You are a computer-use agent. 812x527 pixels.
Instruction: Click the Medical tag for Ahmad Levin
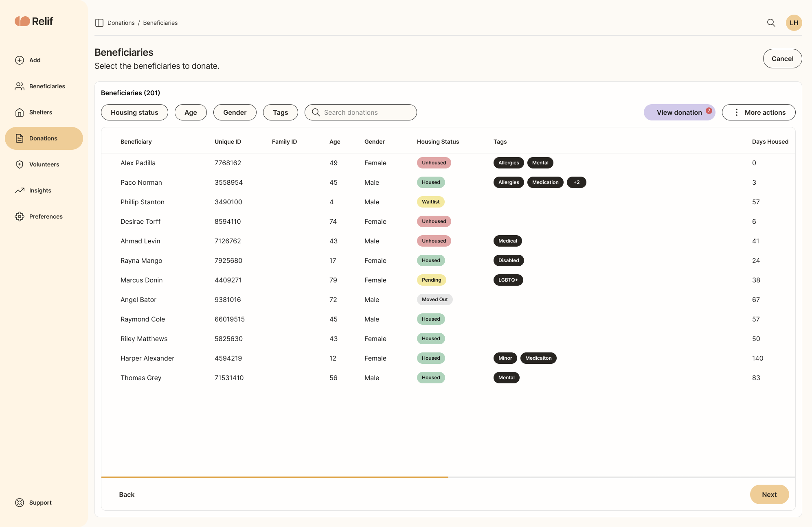pos(508,241)
